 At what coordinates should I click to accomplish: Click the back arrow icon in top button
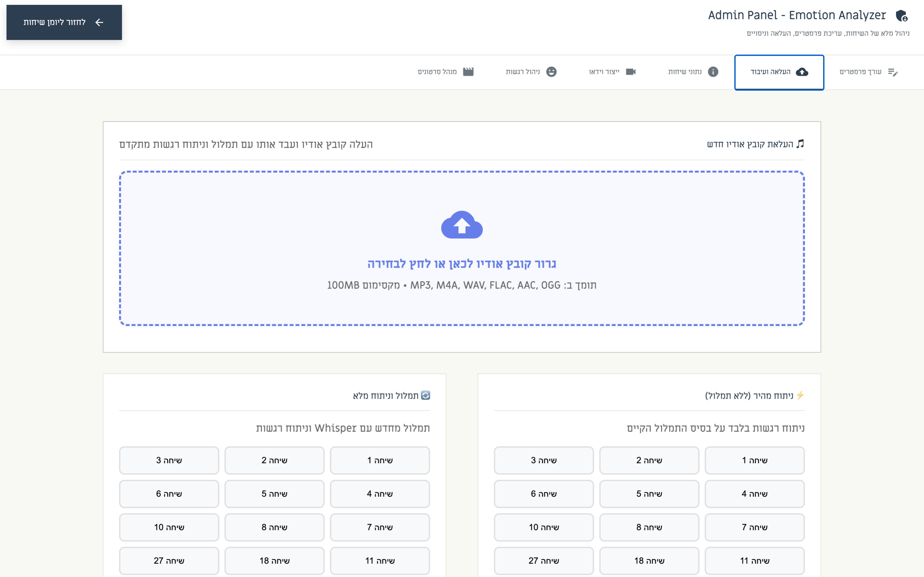tap(99, 22)
